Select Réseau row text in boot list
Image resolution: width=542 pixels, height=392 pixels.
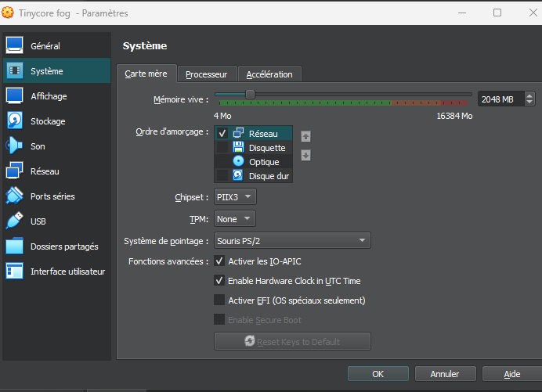click(x=263, y=134)
